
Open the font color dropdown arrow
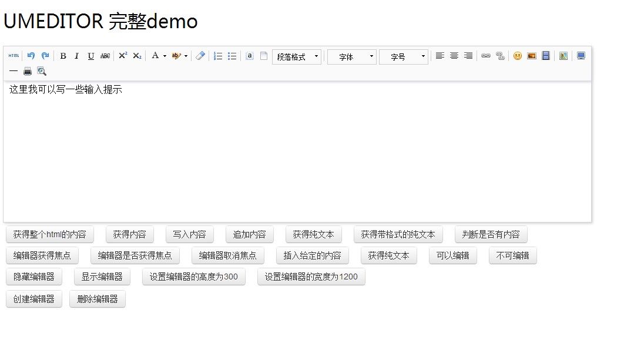165,56
